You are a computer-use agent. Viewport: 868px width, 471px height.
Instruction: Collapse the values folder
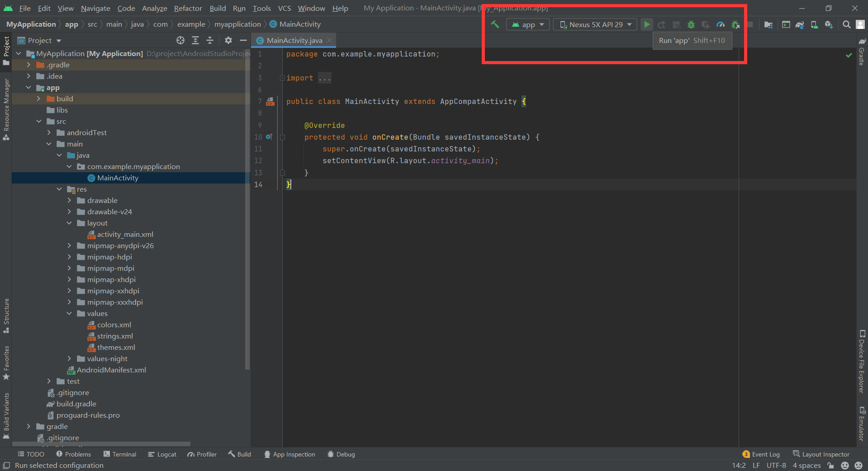point(69,313)
